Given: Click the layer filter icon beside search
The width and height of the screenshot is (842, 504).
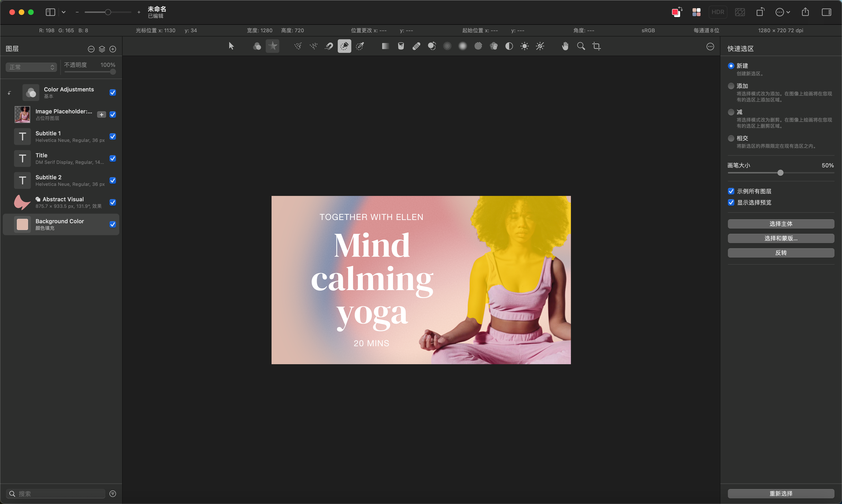Looking at the screenshot, I should point(113,493).
